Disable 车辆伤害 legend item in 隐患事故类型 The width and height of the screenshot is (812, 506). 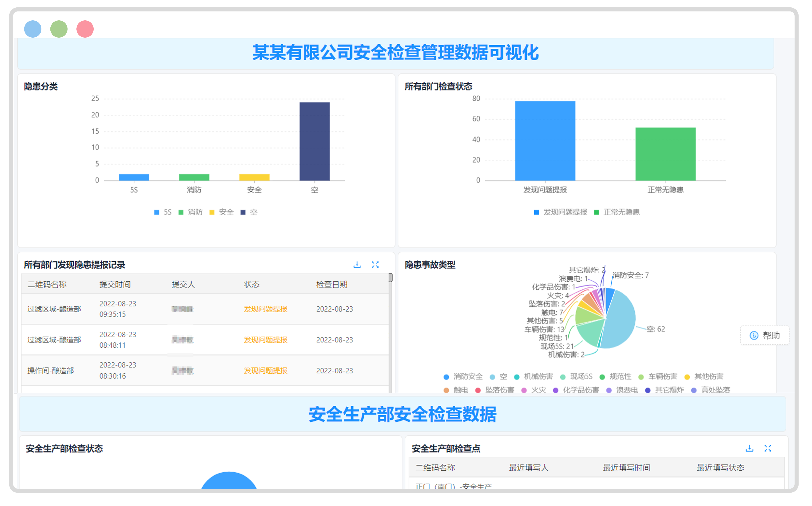[661, 377]
